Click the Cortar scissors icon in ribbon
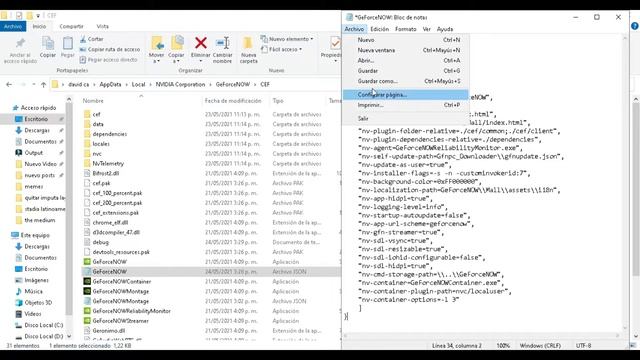 pyautogui.click(x=83, y=39)
